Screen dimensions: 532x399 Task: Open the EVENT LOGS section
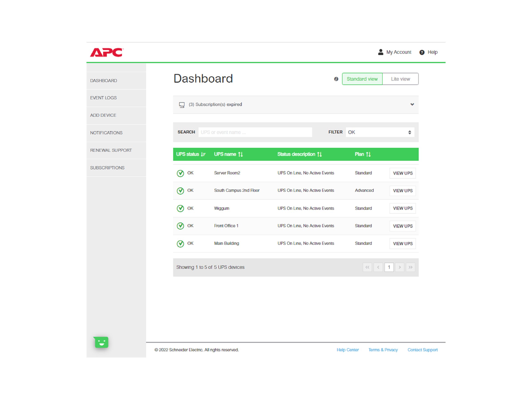[x=104, y=98]
